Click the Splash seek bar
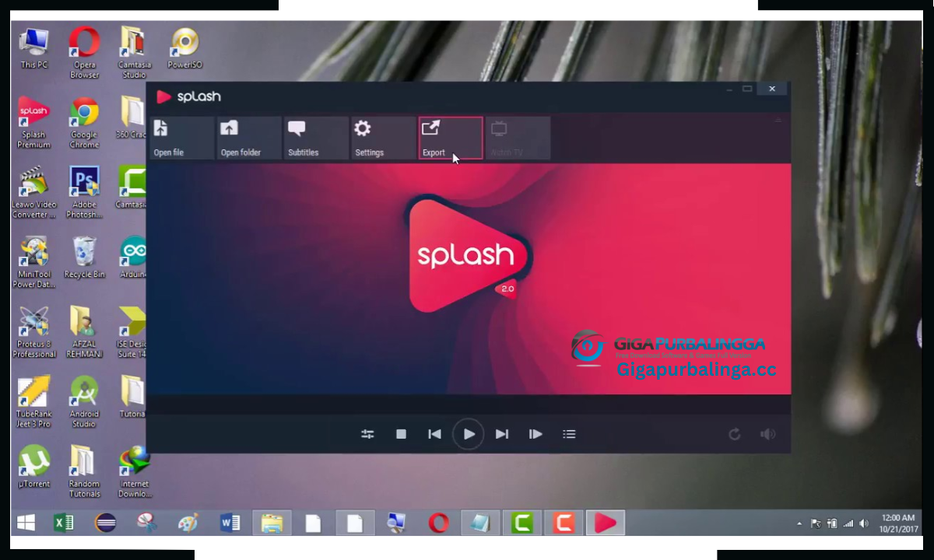The image size is (934, 560). pos(469,404)
